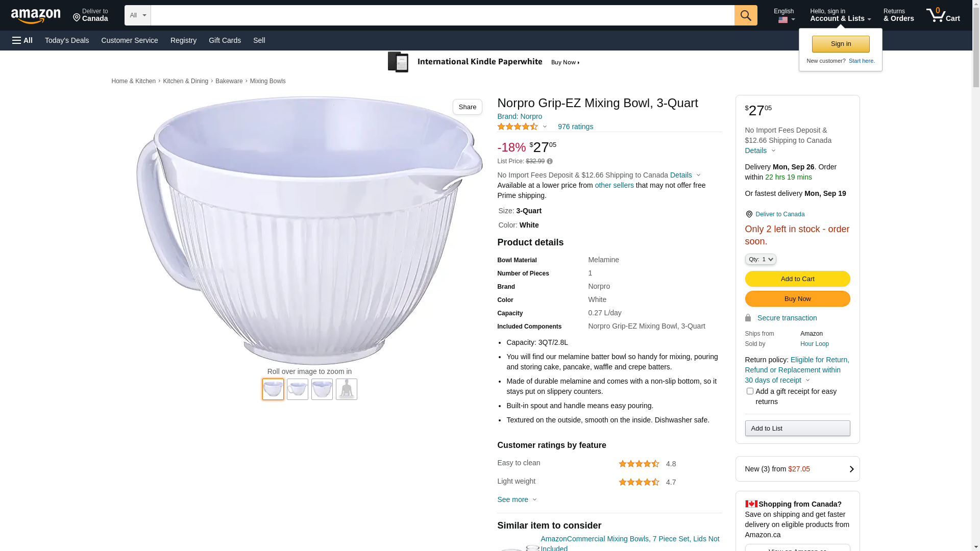Enable the gift receipt checkbox
Viewport: 980px width, 551px height.
(x=750, y=391)
